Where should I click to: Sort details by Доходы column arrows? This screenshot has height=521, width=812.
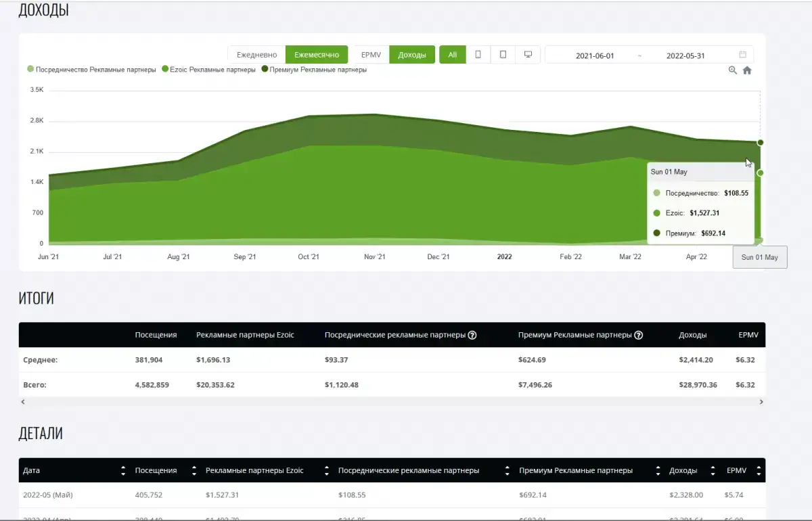pyautogui.click(x=713, y=470)
